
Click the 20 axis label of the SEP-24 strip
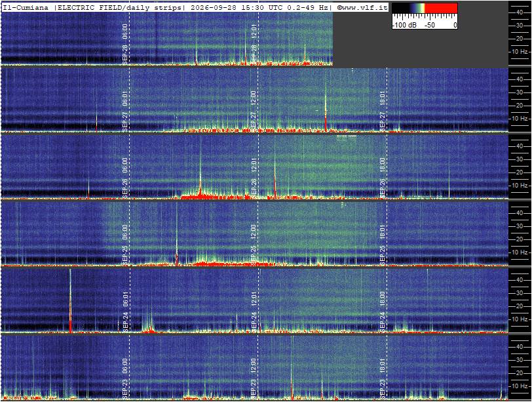(x=520, y=306)
